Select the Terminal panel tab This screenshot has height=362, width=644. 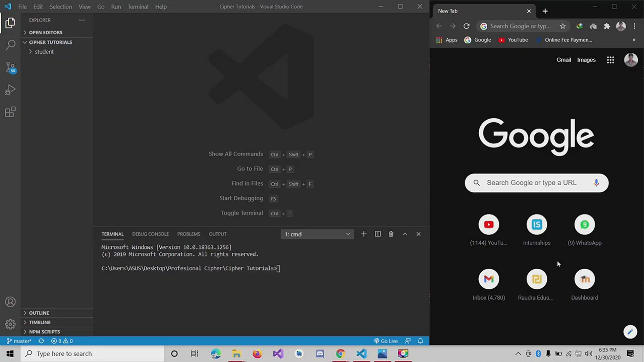(x=113, y=234)
